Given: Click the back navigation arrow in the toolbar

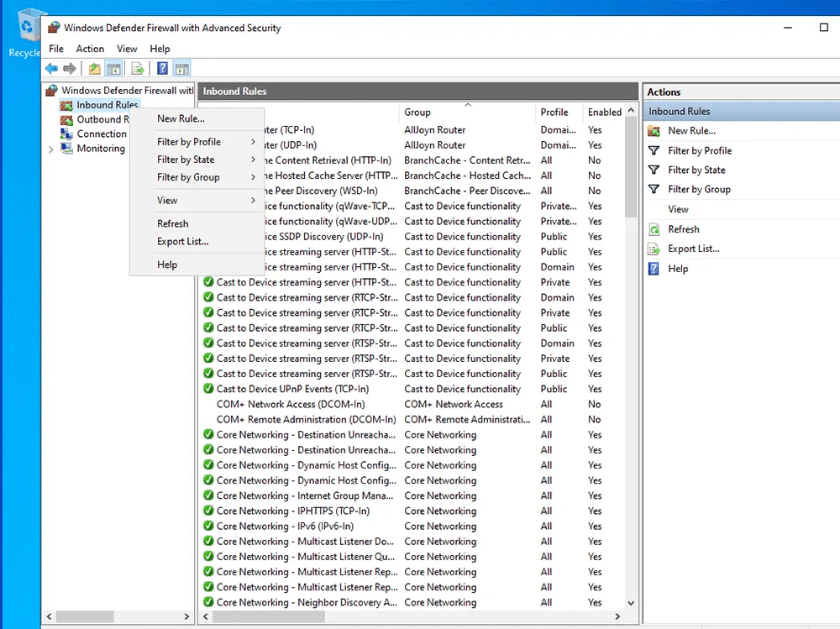Looking at the screenshot, I should [52, 68].
